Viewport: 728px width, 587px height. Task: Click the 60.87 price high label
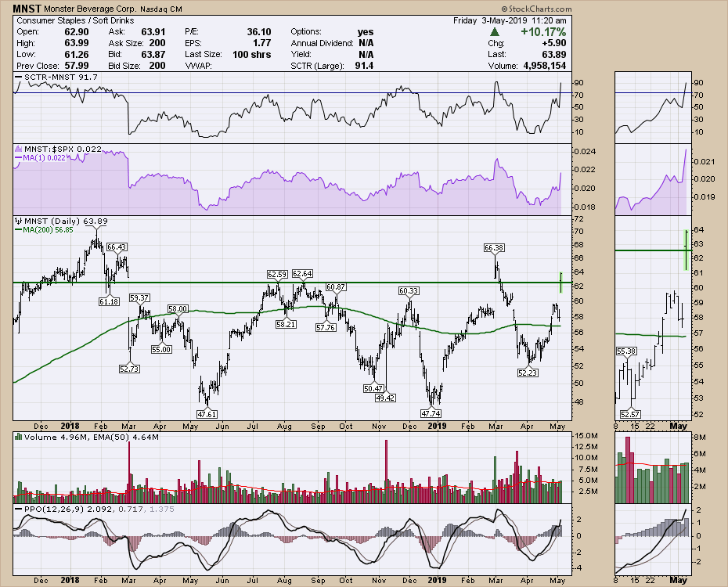point(335,286)
